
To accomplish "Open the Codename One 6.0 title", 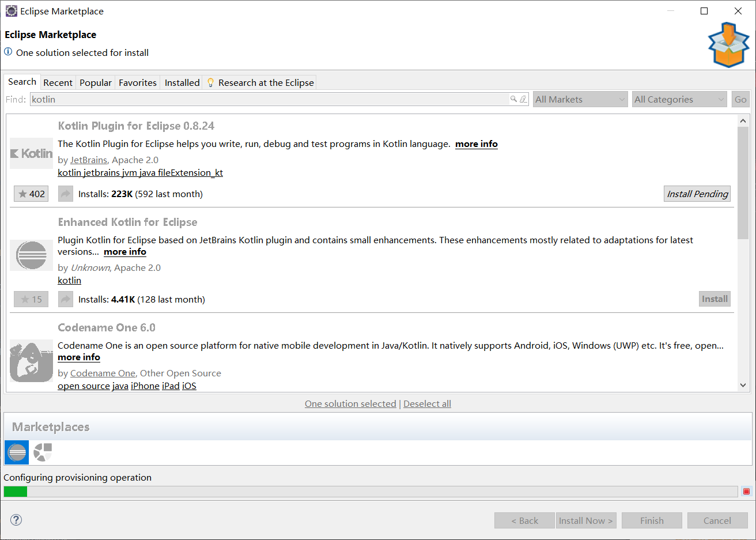I will click(107, 327).
